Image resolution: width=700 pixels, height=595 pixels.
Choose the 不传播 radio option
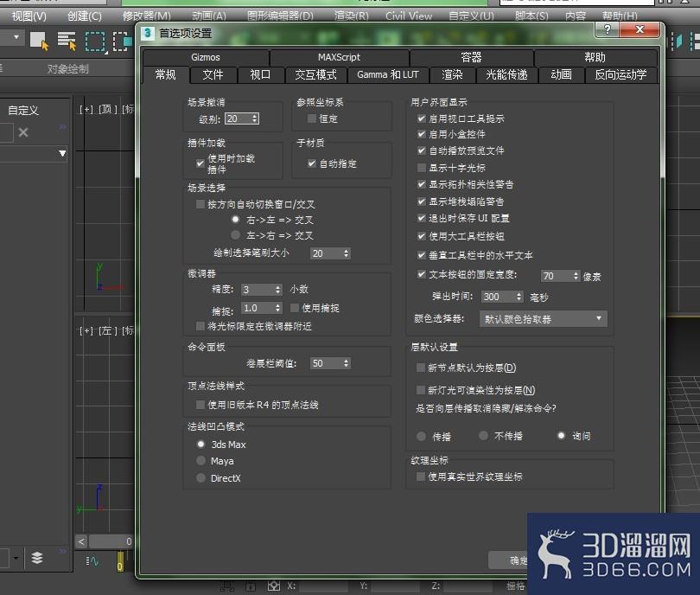click(x=483, y=436)
